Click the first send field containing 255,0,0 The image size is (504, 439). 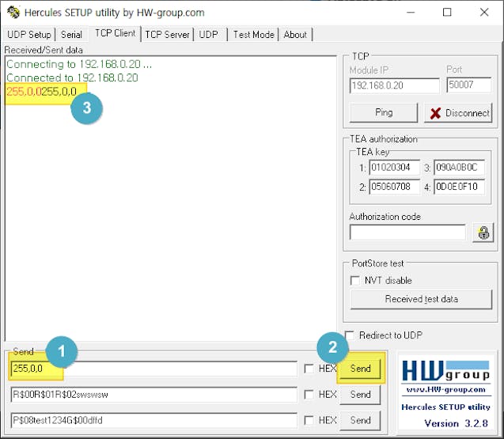pos(154,369)
